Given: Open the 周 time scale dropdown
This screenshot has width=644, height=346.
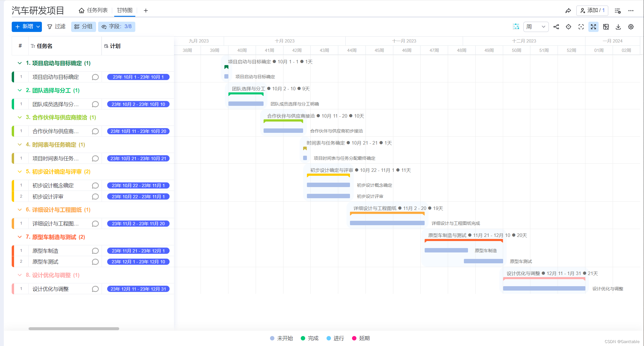Looking at the screenshot, I should tap(536, 27).
